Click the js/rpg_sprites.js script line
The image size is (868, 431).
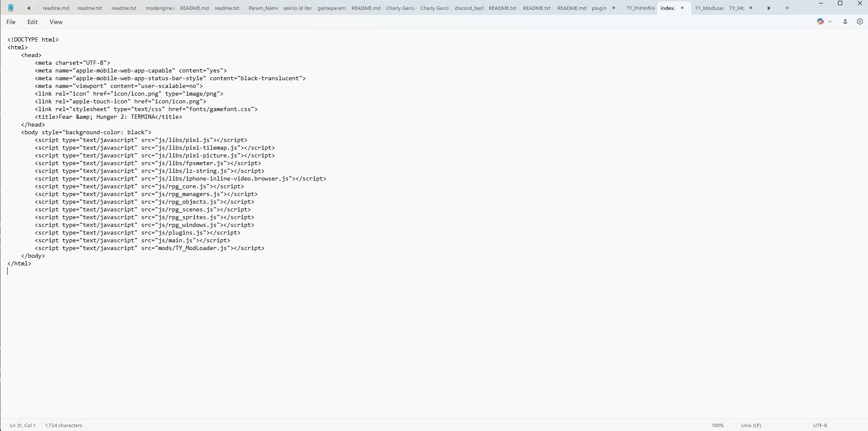[x=145, y=217]
